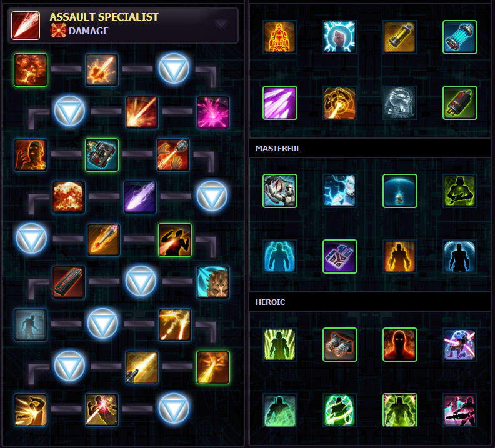This screenshot has height=448, width=495.
Task: Select the purple plasma bolt ability icon
Action: coord(140,197)
